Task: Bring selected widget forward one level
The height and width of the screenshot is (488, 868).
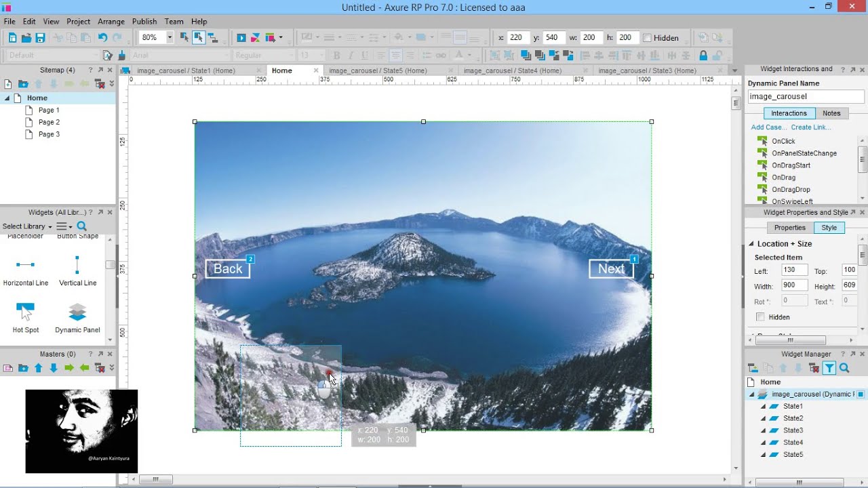Action: [554, 56]
